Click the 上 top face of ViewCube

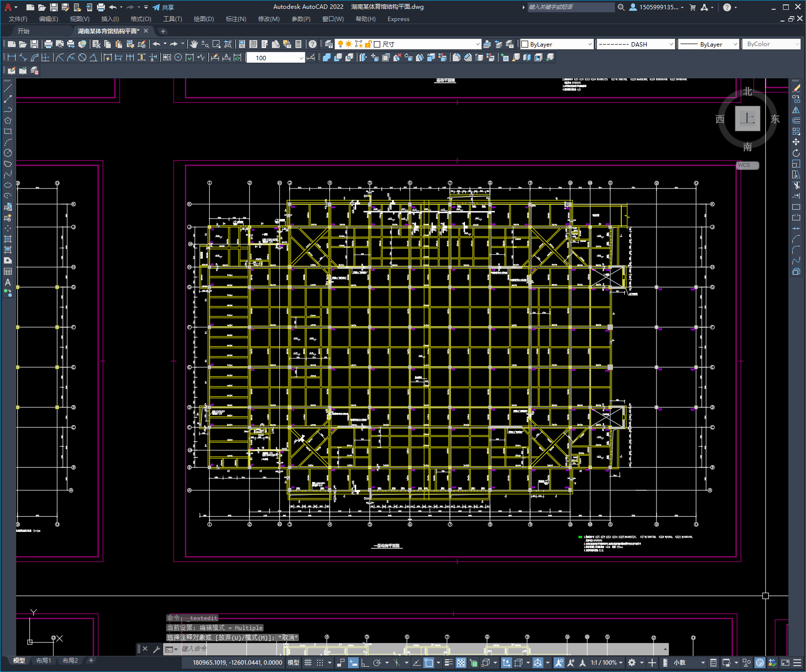747,119
